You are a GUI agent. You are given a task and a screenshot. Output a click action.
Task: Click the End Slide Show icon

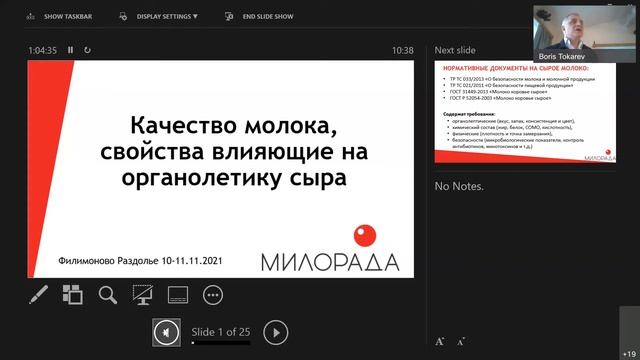pyautogui.click(x=229, y=16)
